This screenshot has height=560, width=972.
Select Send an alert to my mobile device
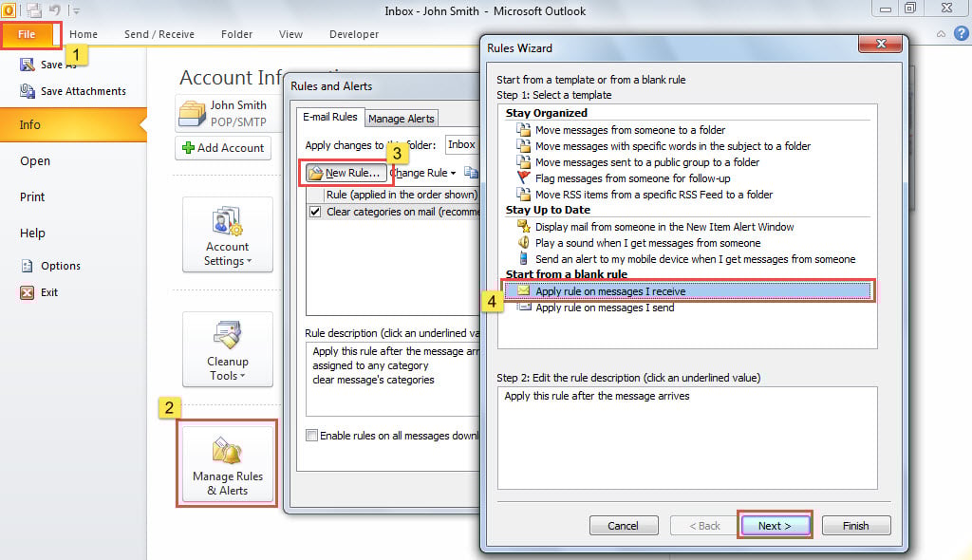(x=695, y=258)
